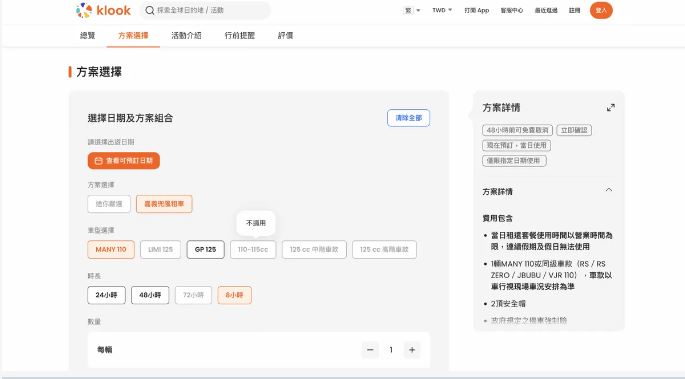
Task: Decrease vehicle quantity with minus button
Action: click(x=370, y=350)
